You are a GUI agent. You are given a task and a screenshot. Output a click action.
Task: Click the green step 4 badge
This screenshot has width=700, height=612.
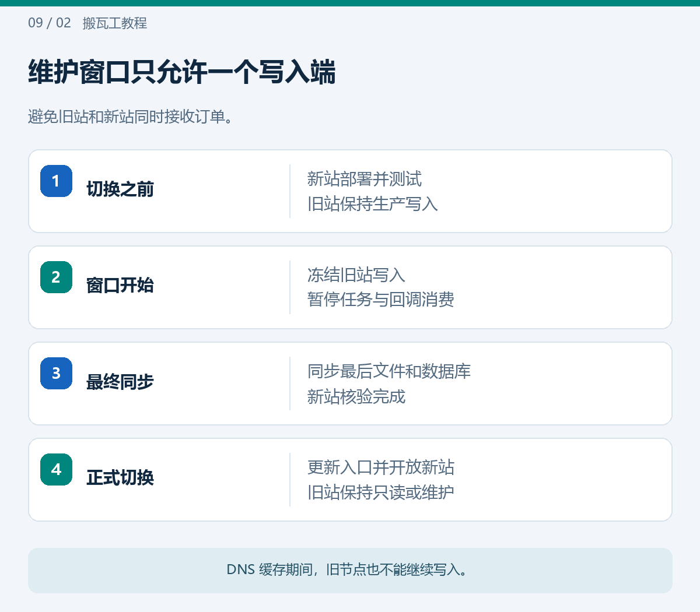click(56, 469)
